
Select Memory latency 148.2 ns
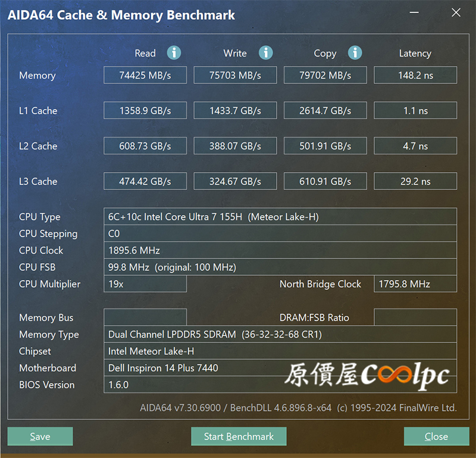[x=415, y=75]
